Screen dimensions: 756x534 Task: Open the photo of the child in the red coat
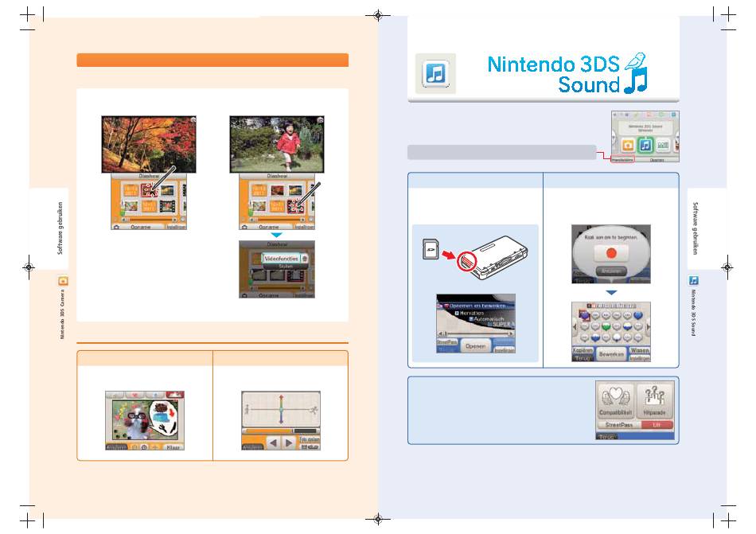277,144
